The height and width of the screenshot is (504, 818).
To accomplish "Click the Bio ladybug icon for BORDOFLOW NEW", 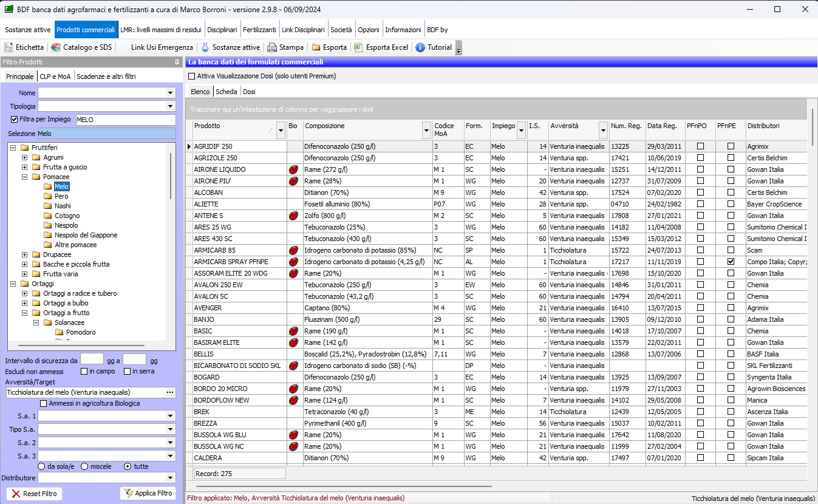I will click(293, 400).
